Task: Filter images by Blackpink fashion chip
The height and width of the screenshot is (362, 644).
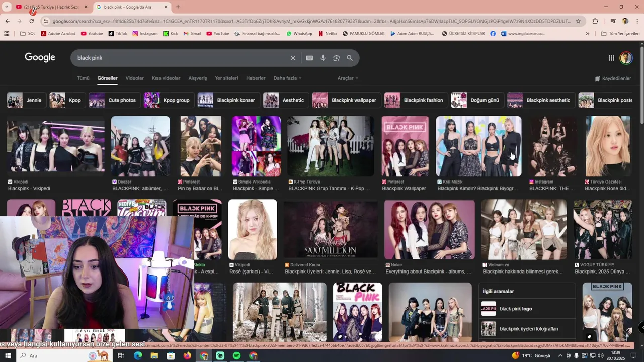Action: (416, 100)
